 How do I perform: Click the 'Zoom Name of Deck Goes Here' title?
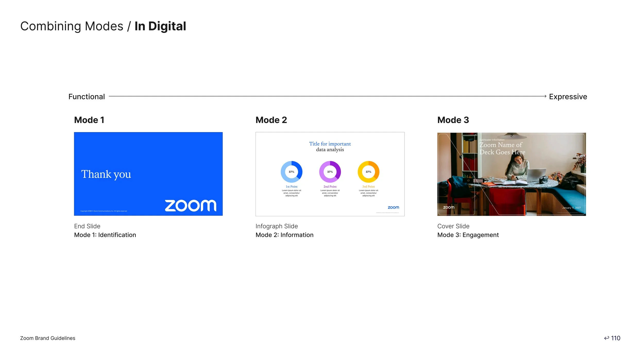502,149
